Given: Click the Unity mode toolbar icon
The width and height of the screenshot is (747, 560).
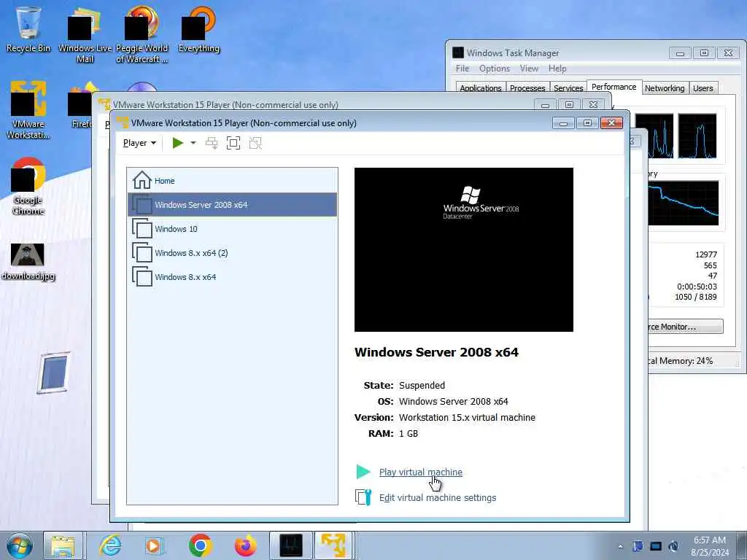Looking at the screenshot, I should [255, 143].
